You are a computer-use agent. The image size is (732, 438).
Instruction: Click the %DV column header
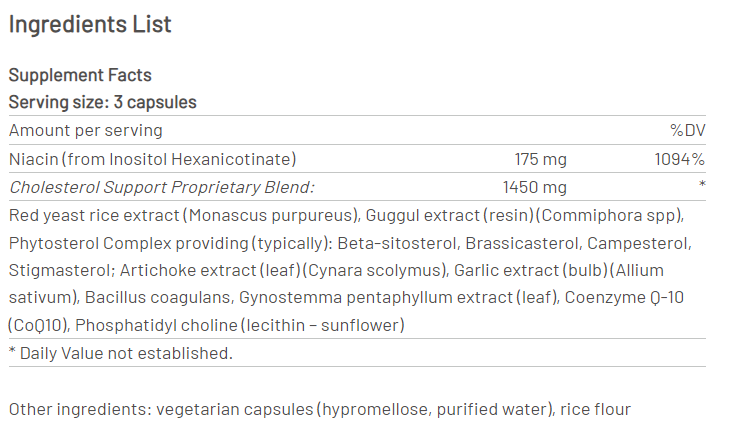pos(687,131)
